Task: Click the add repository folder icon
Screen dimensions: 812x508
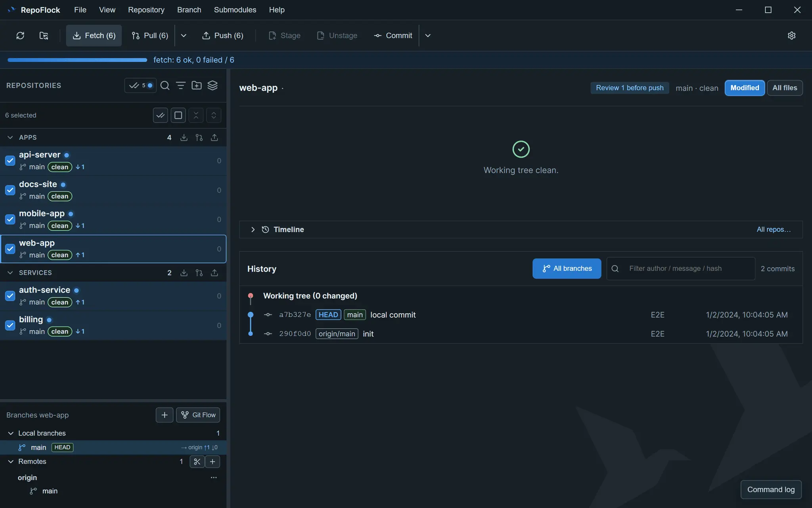Action: click(197, 86)
